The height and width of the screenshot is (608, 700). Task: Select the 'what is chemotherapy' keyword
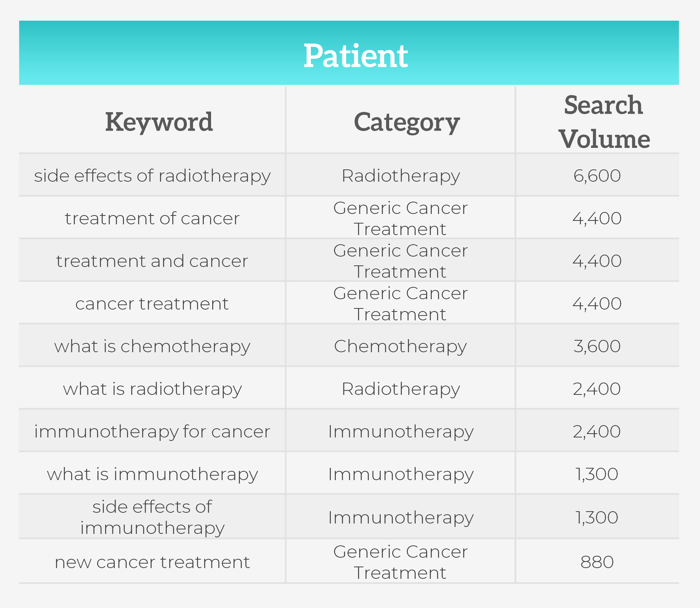(x=152, y=346)
